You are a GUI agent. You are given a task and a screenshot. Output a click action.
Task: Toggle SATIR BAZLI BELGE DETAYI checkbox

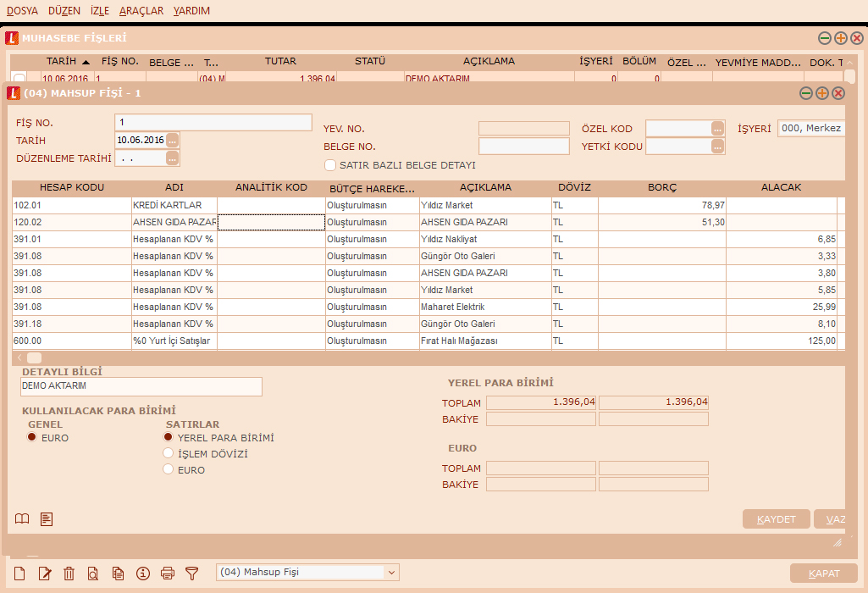(330, 165)
